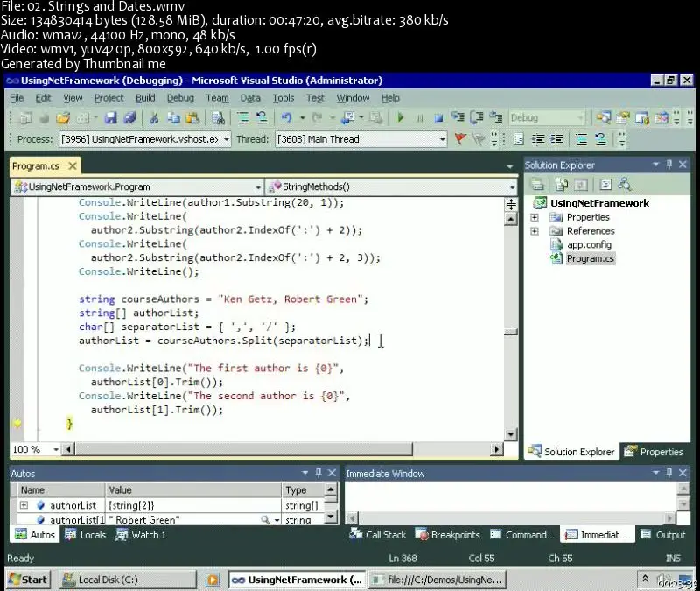700x591 pixels.
Task: Select the UsingNetFramework project node
Action: [599, 203]
